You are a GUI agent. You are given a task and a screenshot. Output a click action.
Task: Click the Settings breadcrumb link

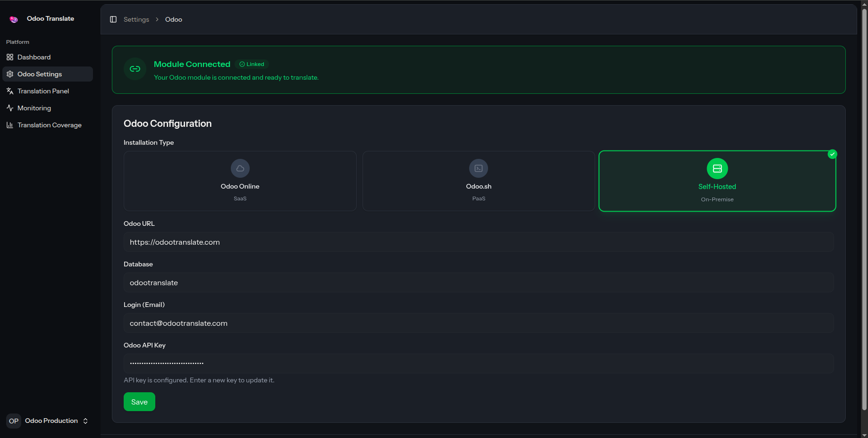point(136,19)
